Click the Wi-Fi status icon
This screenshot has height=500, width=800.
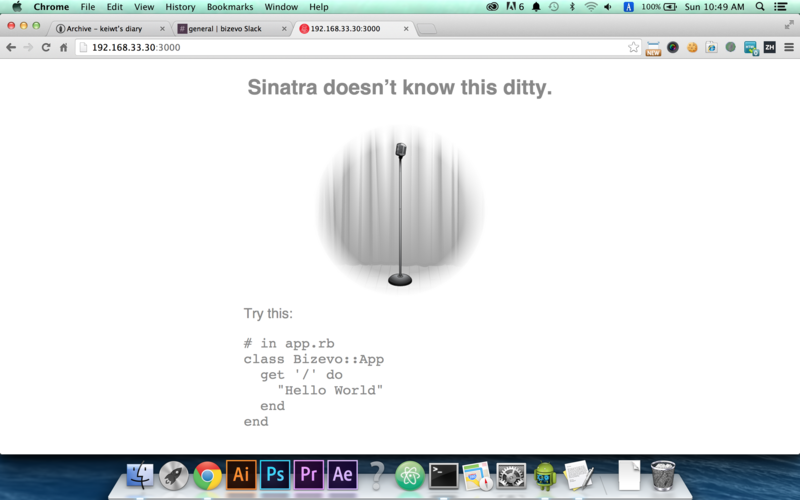(x=591, y=7)
